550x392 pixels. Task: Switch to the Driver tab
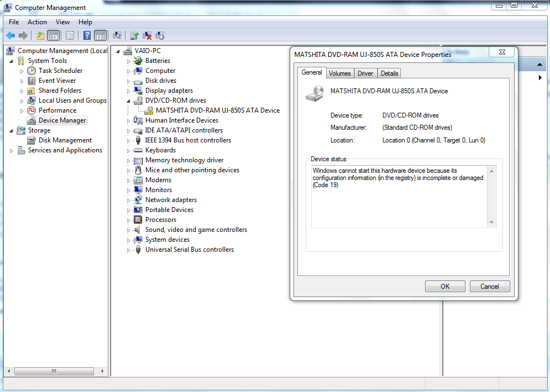coord(365,73)
